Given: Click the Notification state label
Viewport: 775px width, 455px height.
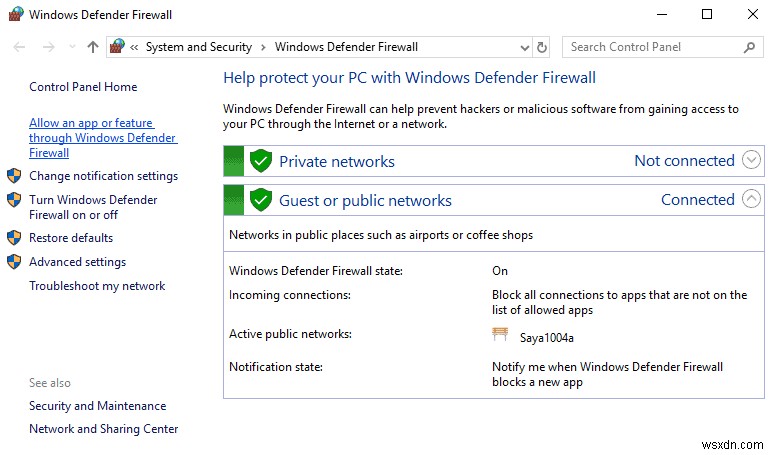Looking at the screenshot, I should pyautogui.click(x=276, y=367).
